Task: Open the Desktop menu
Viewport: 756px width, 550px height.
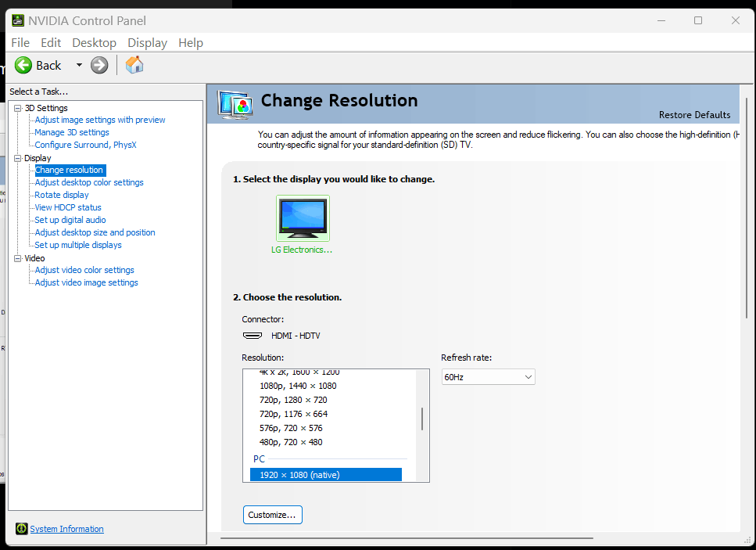Action: click(94, 43)
